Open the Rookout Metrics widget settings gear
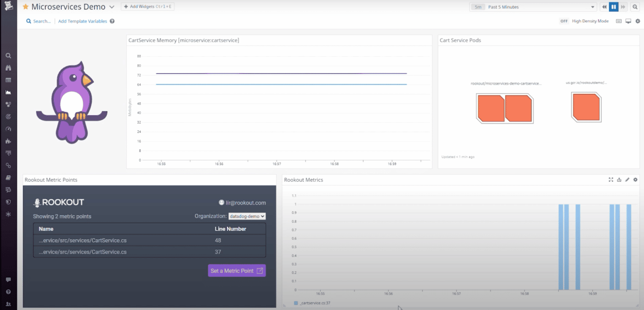Screen dimensions: 644x310 tap(635, 180)
